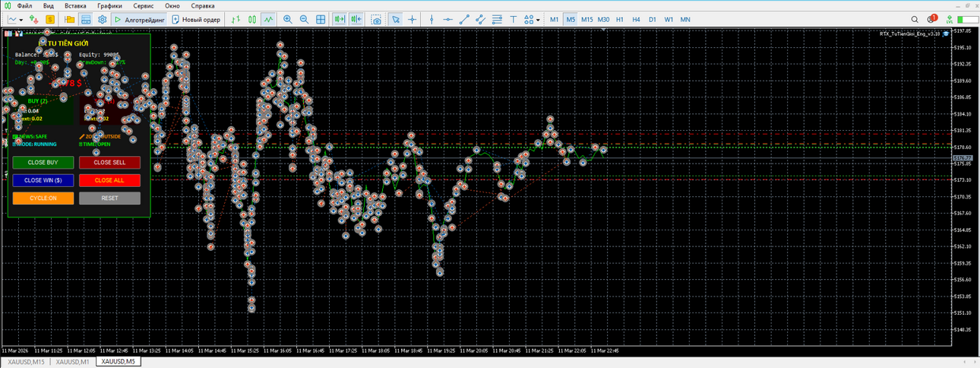Image resolution: width=980 pixels, height=368 pixels.
Task: Take a chart screenshot with camera icon
Action: [377, 19]
